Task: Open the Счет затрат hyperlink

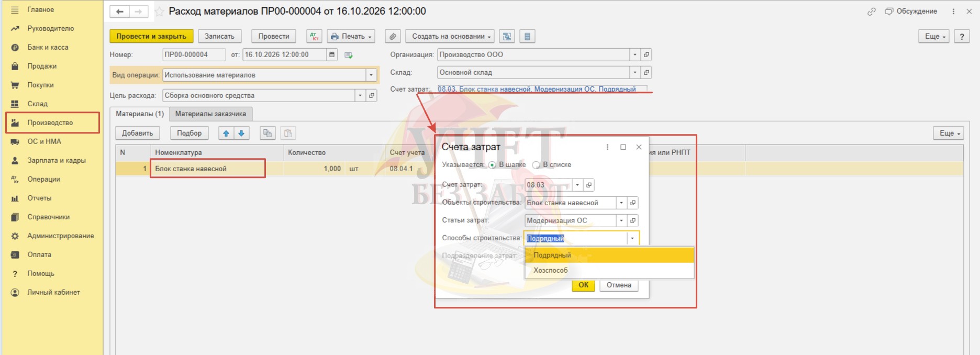Action: [537, 89]
